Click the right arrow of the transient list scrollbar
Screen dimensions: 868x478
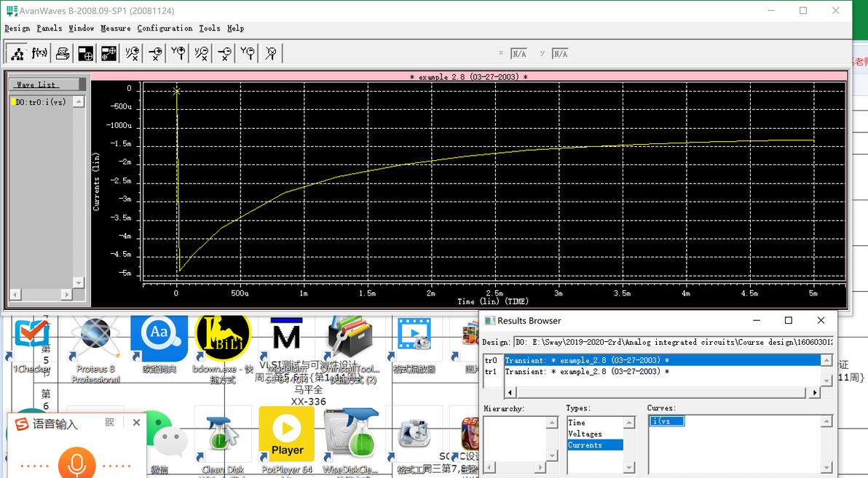814,392
